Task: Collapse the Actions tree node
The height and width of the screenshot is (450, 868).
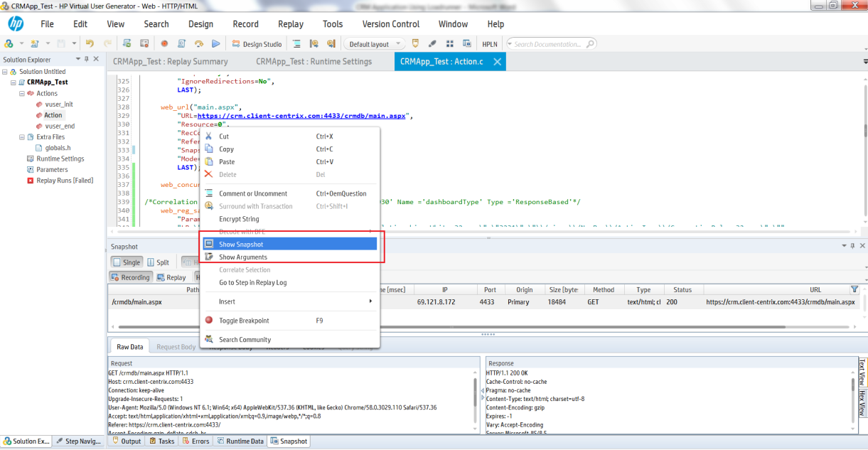Action: point(22,93)
